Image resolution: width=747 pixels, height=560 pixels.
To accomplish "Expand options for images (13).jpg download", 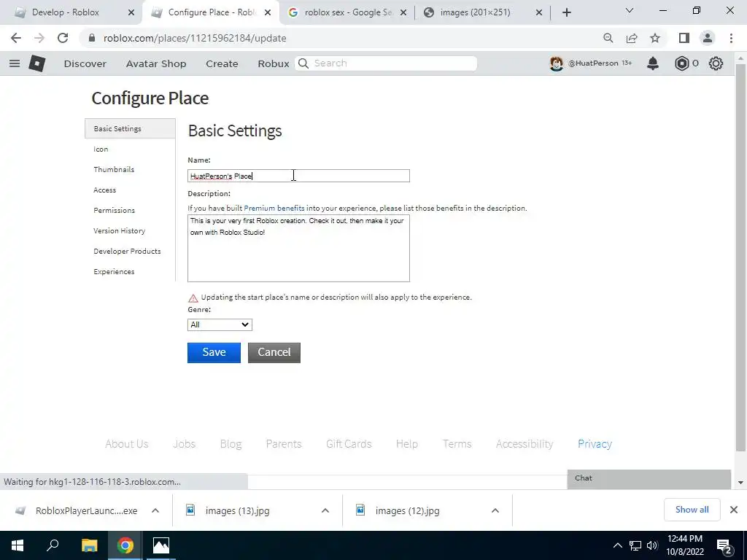I will 325,510.
